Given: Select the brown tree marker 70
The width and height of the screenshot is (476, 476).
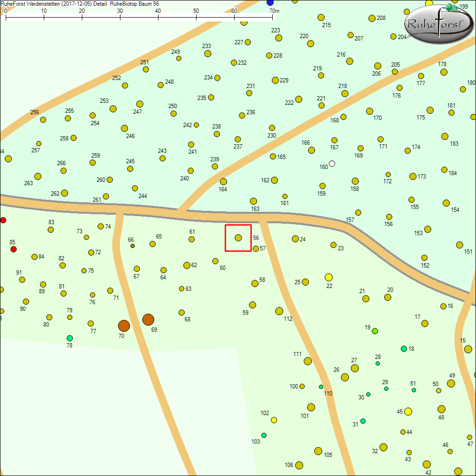Looking at the screenshot, I should tap(124, 326).
